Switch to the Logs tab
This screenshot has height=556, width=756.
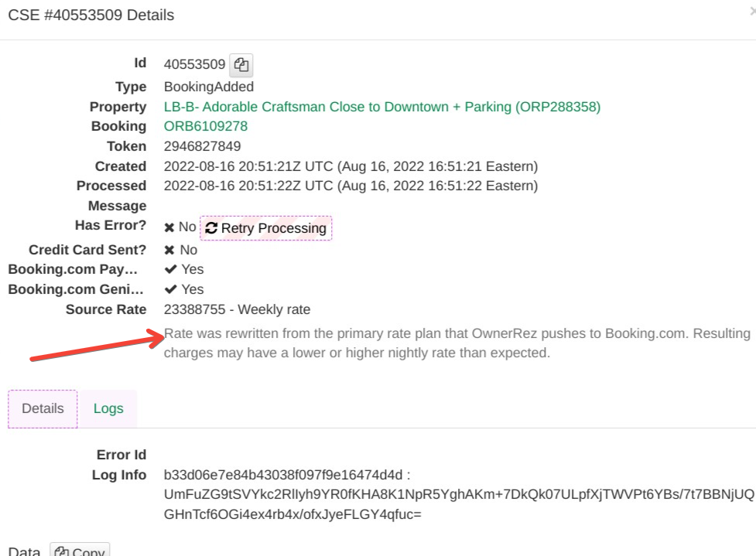[108, 408]
